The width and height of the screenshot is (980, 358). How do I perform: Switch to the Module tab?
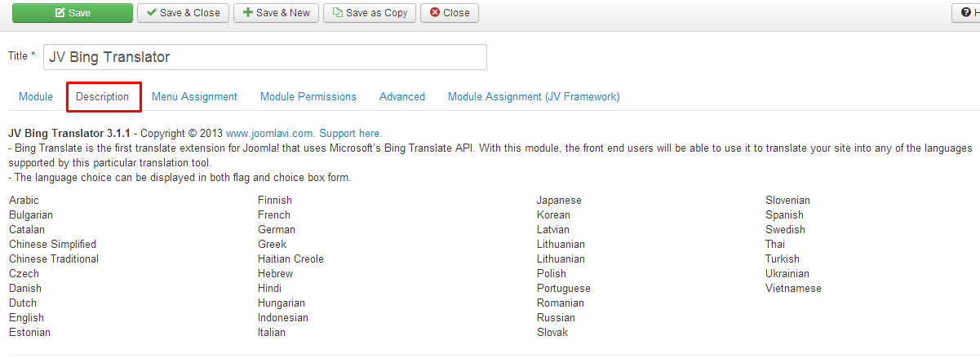[36, 96]
